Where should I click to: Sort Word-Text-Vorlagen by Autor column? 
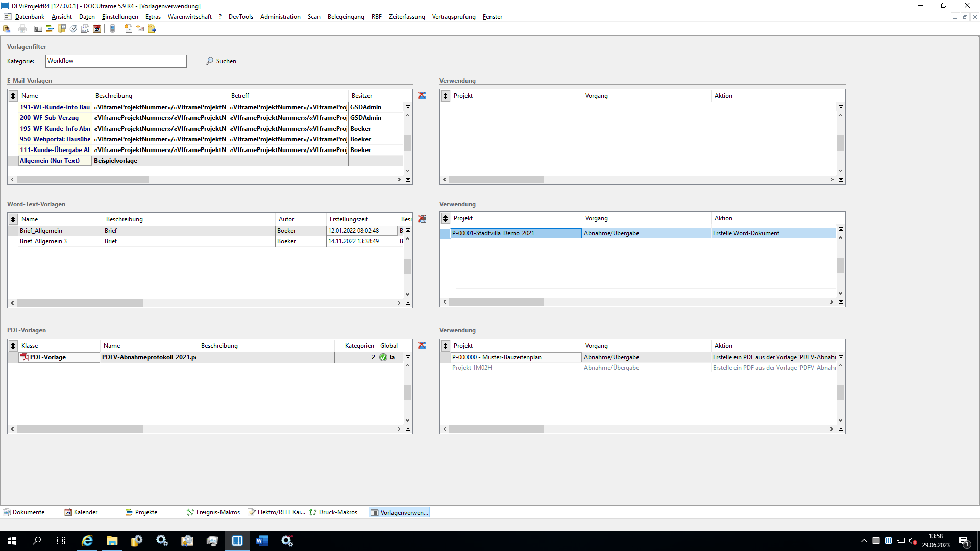[301, 219]
